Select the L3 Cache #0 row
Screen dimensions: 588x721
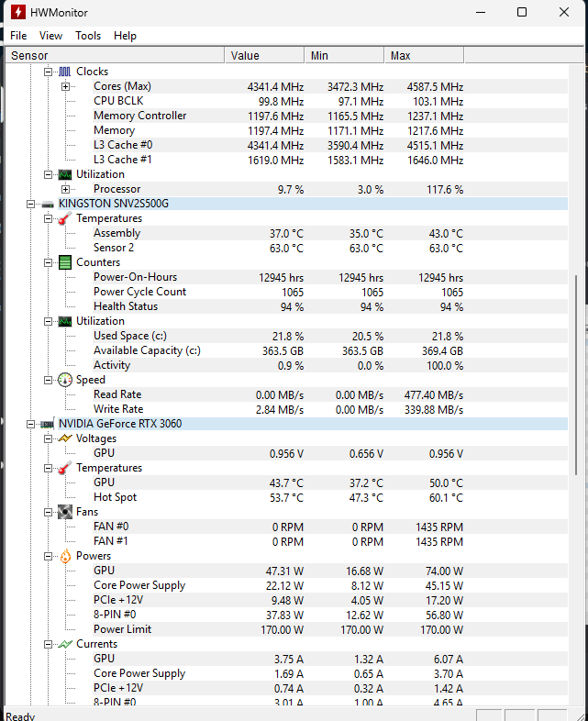pos(330,145)
